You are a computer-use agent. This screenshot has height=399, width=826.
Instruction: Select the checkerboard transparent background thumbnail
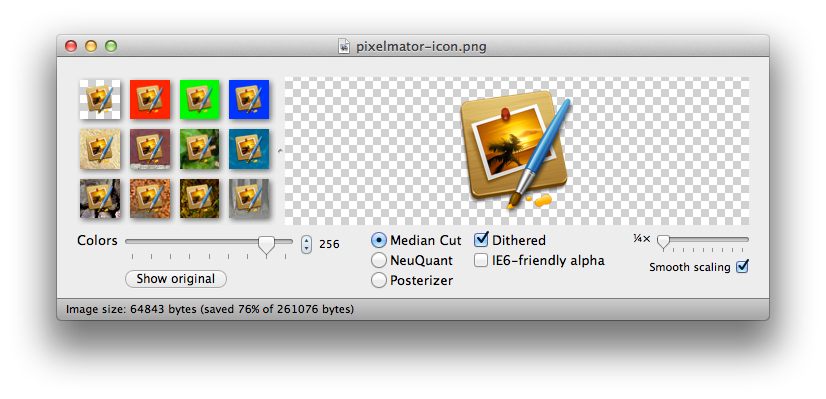click(100, 99)
